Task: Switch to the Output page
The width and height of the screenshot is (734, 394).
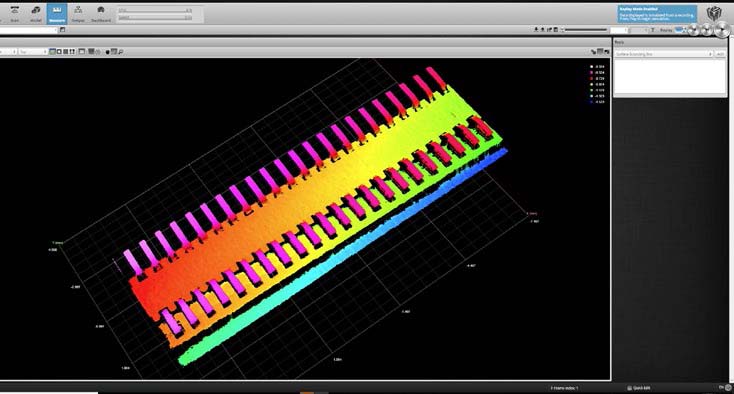Action: [x=78, y=13]
